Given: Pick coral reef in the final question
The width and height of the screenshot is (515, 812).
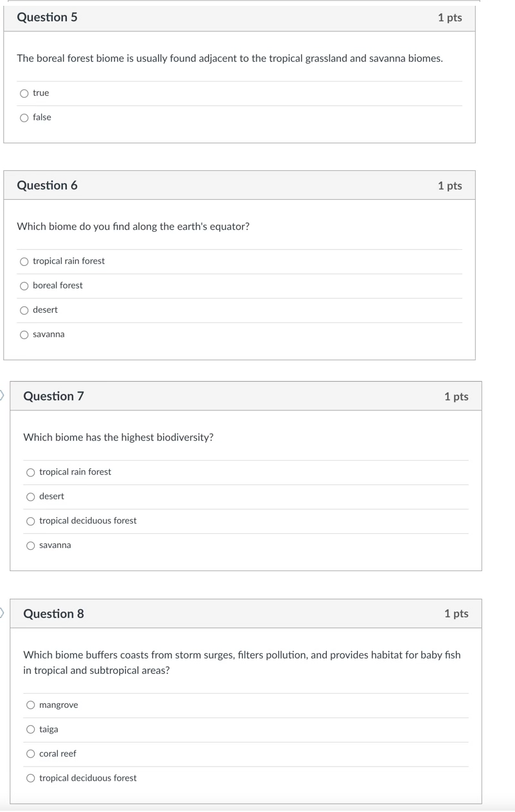Looking at the screenshot, I should [30, 754].
